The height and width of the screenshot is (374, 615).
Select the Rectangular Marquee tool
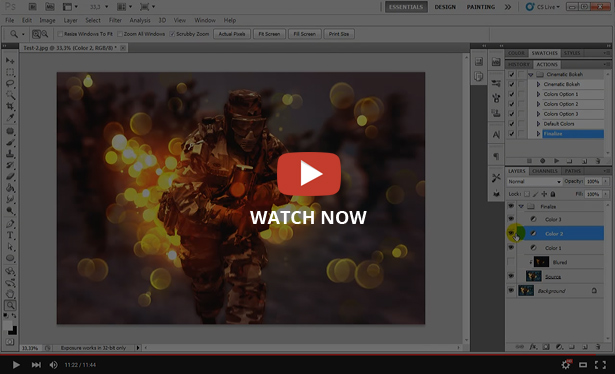pos(10,72)
